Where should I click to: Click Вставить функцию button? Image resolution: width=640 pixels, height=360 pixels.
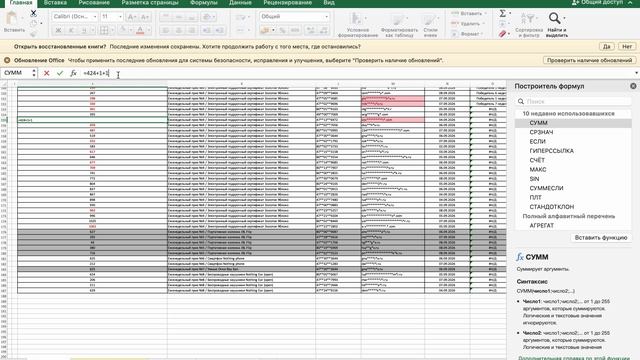click(601, 238)
